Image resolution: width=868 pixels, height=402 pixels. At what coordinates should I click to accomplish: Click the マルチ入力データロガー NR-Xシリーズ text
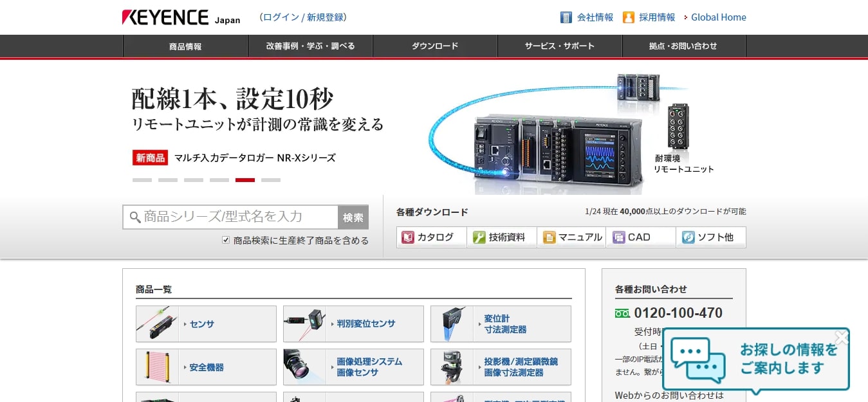(255, 158)
